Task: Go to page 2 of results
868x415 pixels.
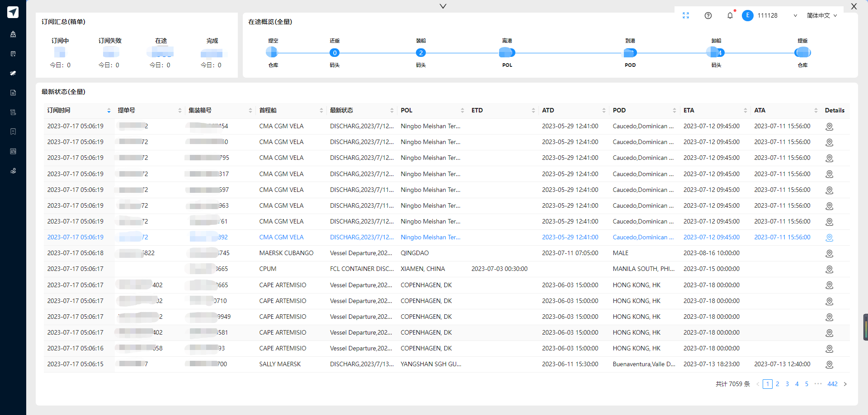Action: tap(778, 384)
